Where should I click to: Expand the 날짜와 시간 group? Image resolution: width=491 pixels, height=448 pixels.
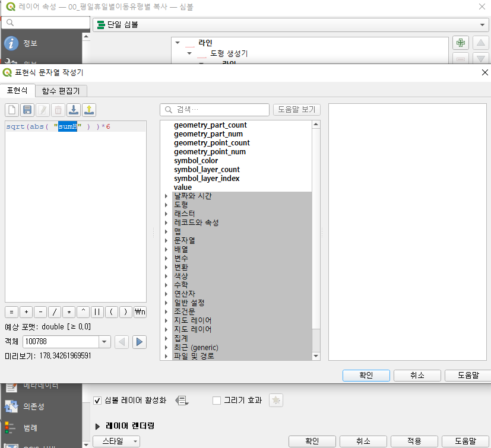(x=166, y=196)
